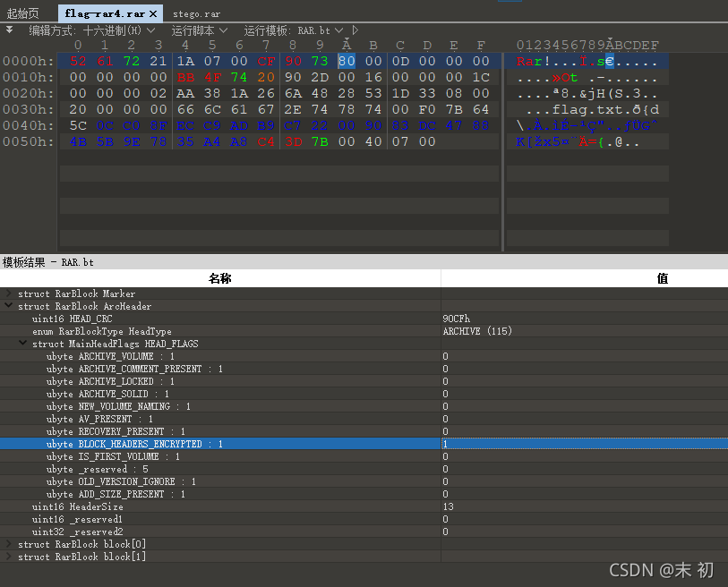728x587 pixels.
Task: Click hex byte 2D in row 0010h
Action: point(320,78)
